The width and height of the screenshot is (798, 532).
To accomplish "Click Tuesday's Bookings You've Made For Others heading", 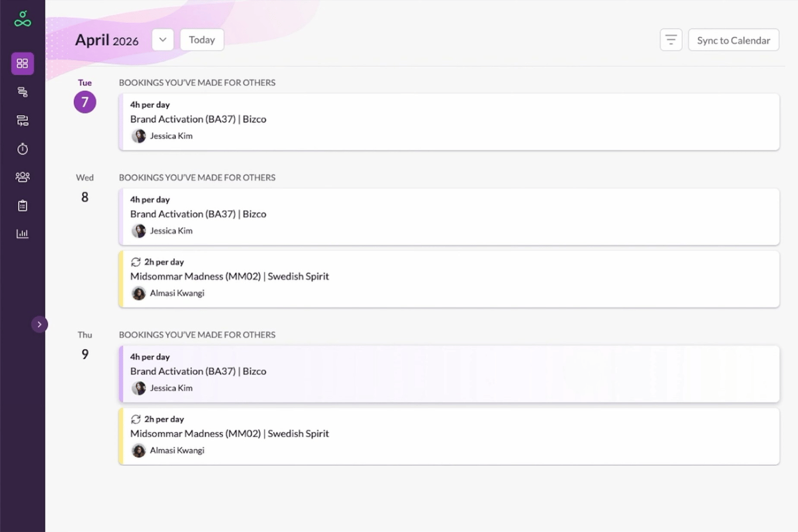I will point(197,82).
